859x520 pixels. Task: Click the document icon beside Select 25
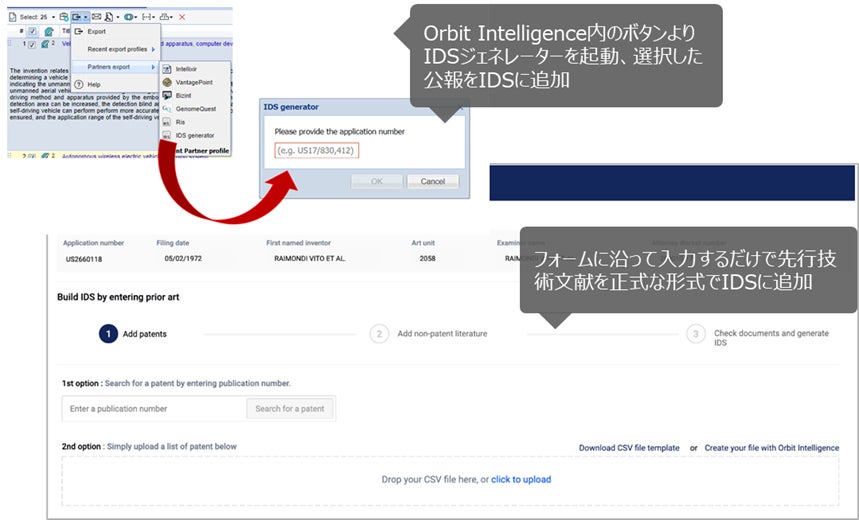(13, 17)
